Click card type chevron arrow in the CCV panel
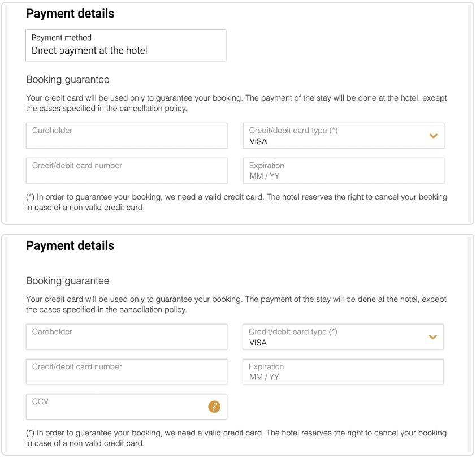This screenshot has width=476, height=458. [432, 337]
